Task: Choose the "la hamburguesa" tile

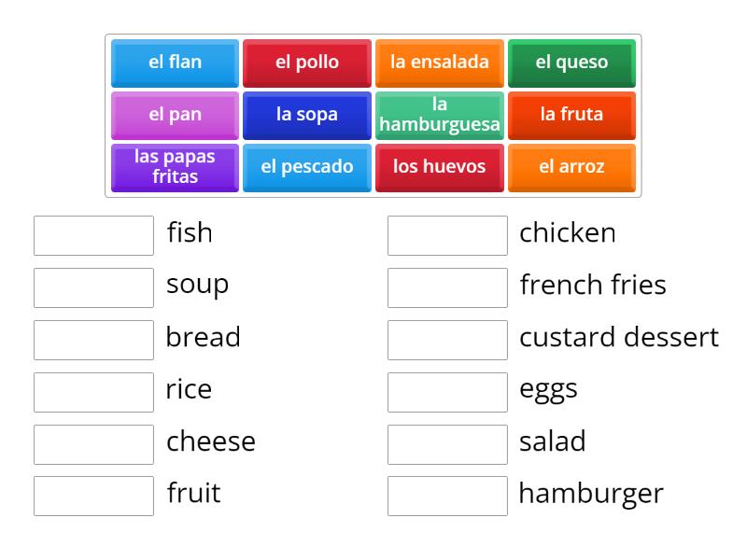Action: [x=439, y=115]
